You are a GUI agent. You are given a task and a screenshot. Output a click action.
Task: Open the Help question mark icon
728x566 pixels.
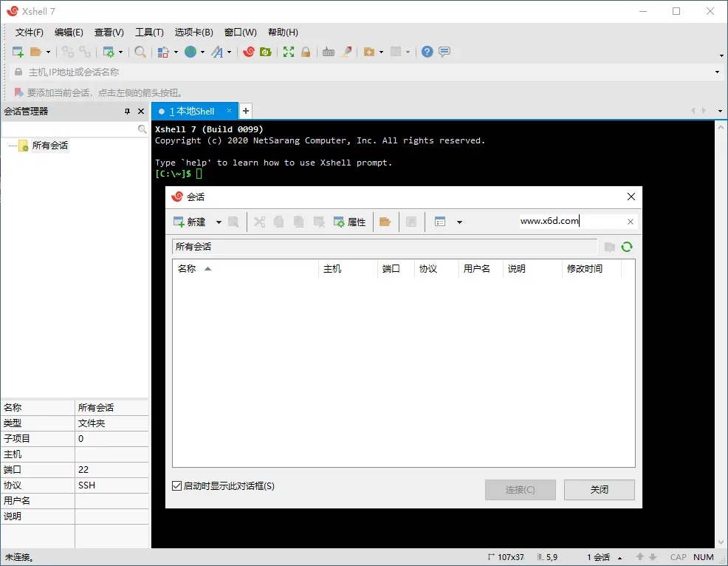427,52
